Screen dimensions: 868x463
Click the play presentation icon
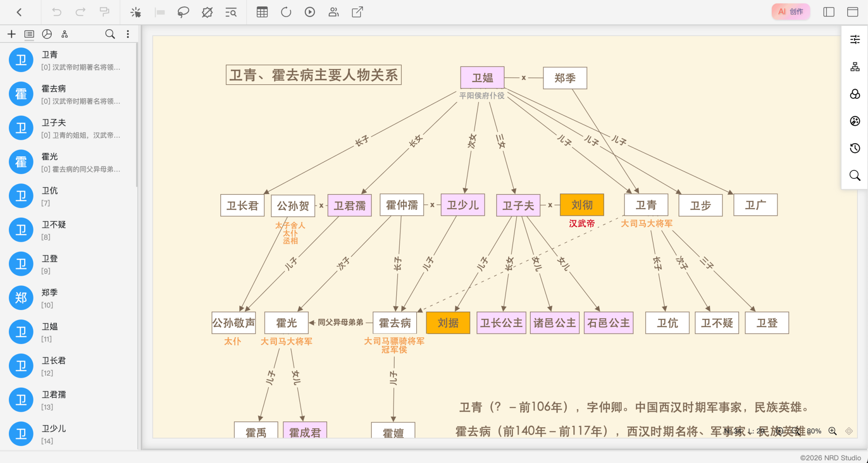pyautogui.click(x=310, y=12)
